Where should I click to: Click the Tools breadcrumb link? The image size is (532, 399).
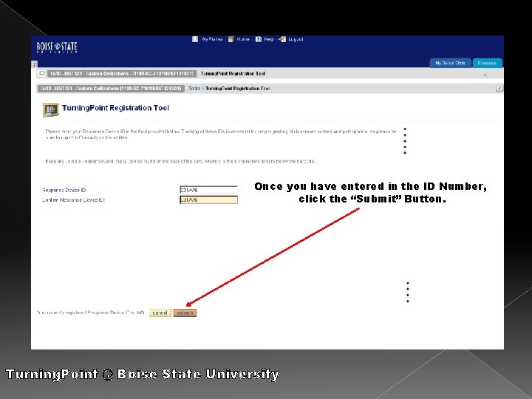(194, 88)
